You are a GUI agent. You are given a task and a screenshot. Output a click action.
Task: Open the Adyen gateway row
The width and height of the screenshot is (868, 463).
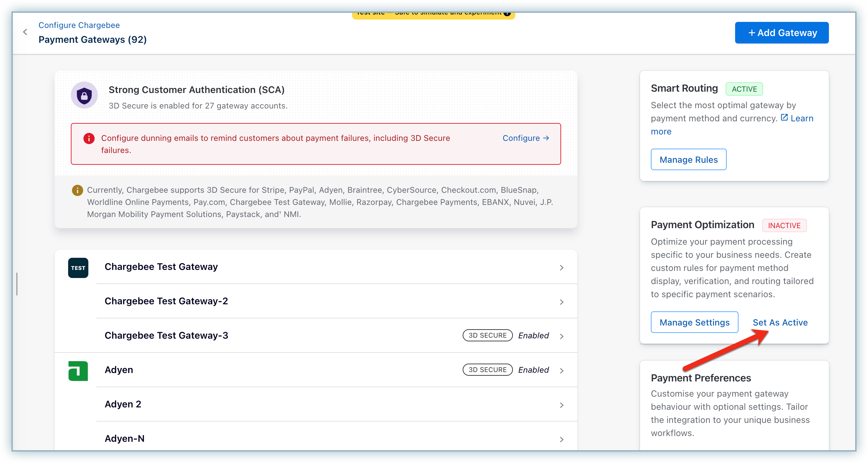[x=337, y=370]
